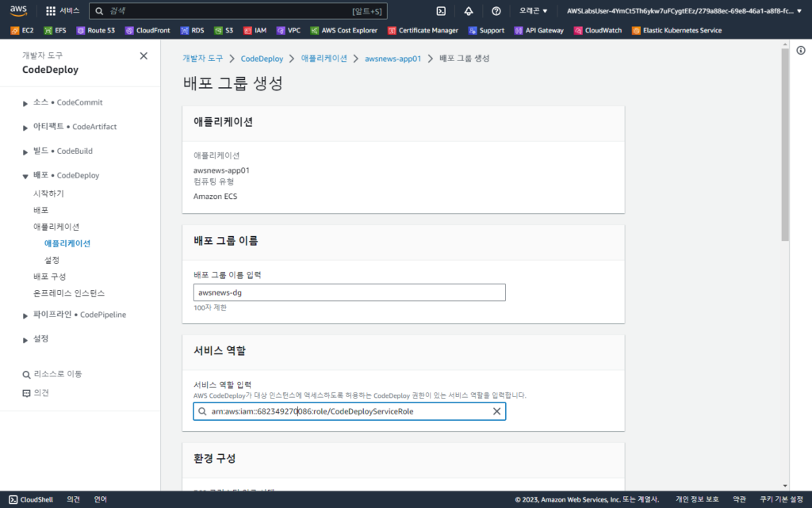Select the highlighted 애플리케이션 sub-item
Screen dimensions: 812x508
click(67, 243)
